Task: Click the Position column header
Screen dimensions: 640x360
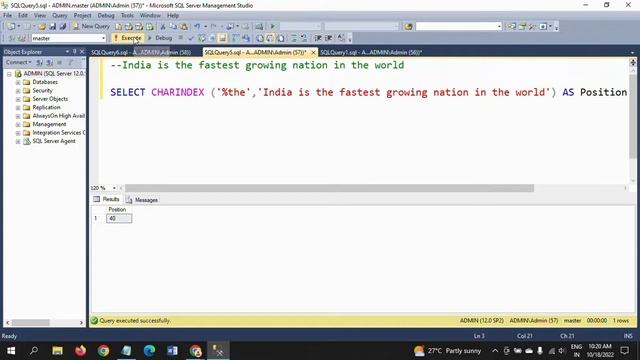Action: (117, 209)
